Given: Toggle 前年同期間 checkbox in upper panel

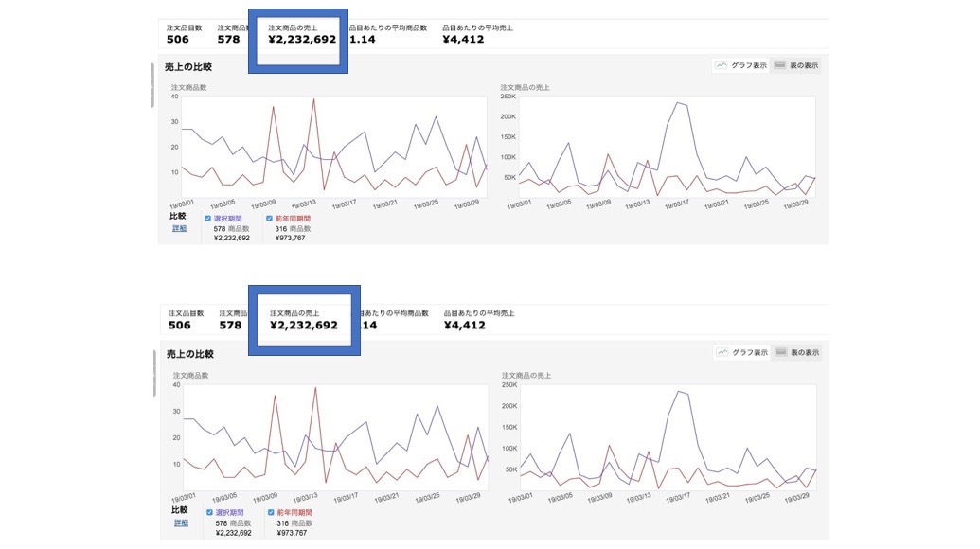Looking at the screenshot, I should click(x=270, y=218).
